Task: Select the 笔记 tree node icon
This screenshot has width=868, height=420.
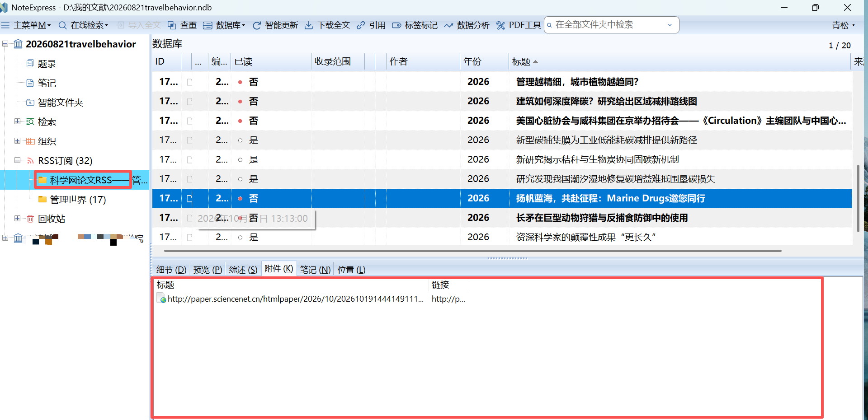Action: tap(30, 83)
